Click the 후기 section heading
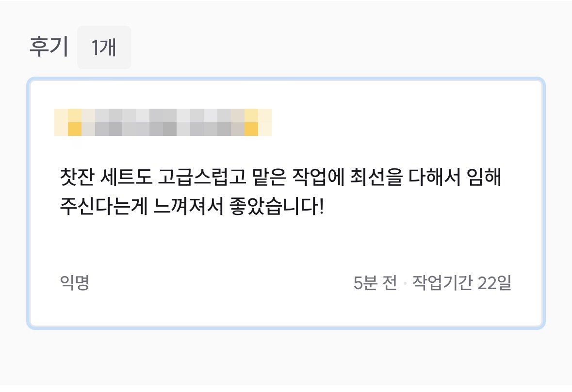 coord(49,48)
